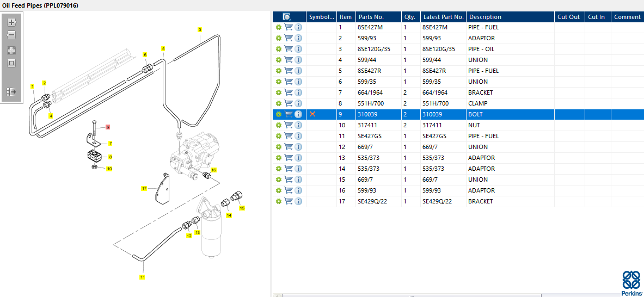Open info for item 12 UNION 669/7
The height and width of the screenshot is (297, 644).
coord(298,147)
